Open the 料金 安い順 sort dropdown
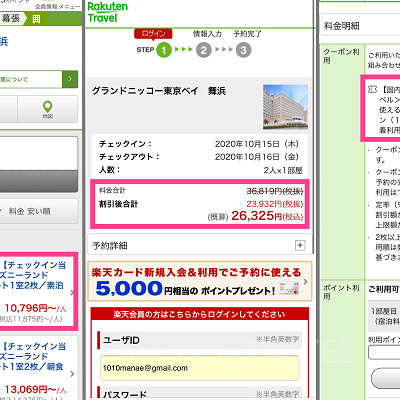400x400 pixels. pyautogui.click(x=38, y=211)
